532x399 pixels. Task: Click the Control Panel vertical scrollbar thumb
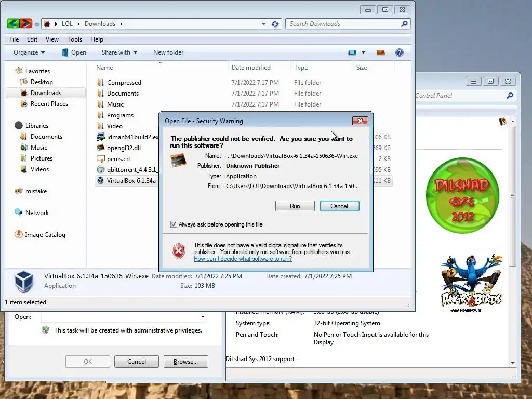[x=512, y=196]
